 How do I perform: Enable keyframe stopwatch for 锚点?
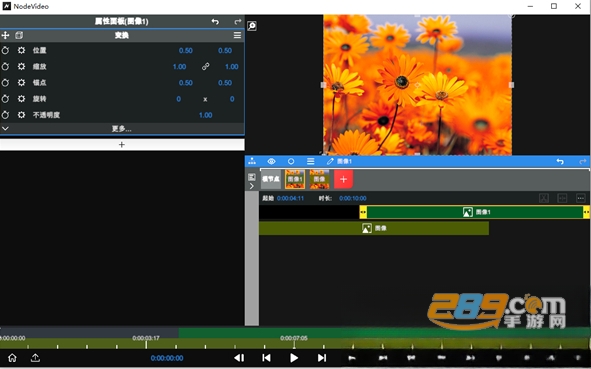[x=5, y=83]
